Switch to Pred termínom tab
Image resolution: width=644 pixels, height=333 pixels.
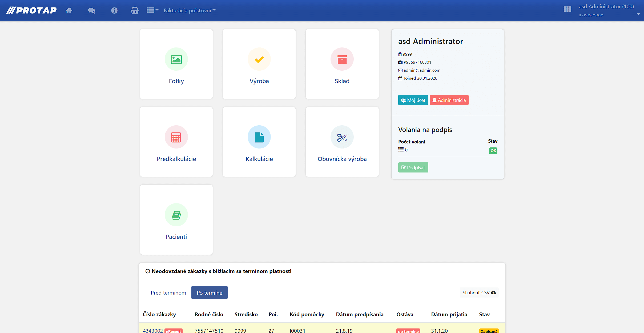click(168, 293)
